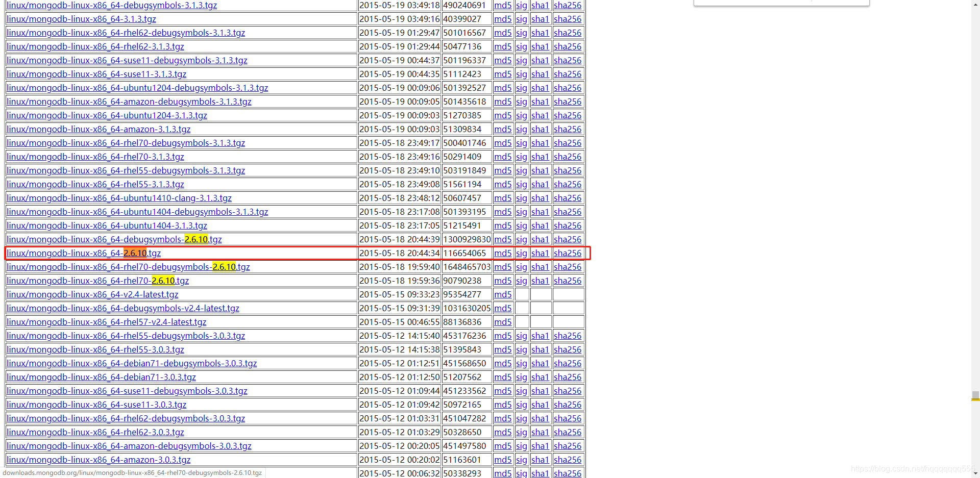Open mongodb-linux-x86_64-rhel70-3.1.3.tgz link
980x478 pixels.
(95, 157)
